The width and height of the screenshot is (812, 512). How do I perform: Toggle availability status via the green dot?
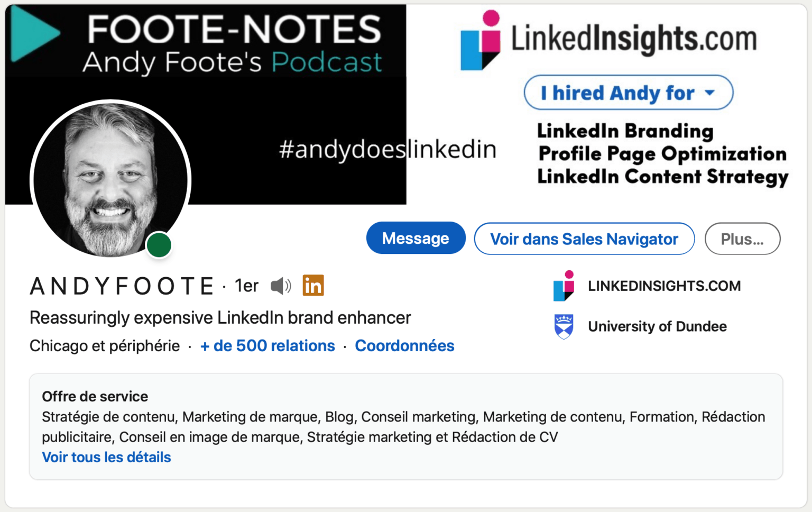[159, 244]
